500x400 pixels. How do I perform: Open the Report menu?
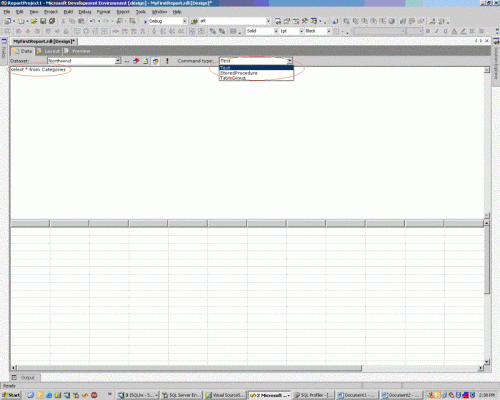point(123,12)
